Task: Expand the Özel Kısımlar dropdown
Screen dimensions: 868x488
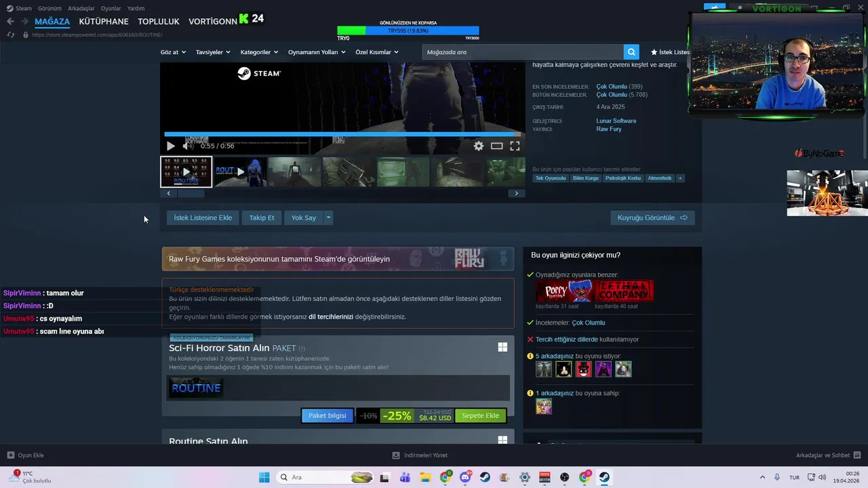Action: 377,52
